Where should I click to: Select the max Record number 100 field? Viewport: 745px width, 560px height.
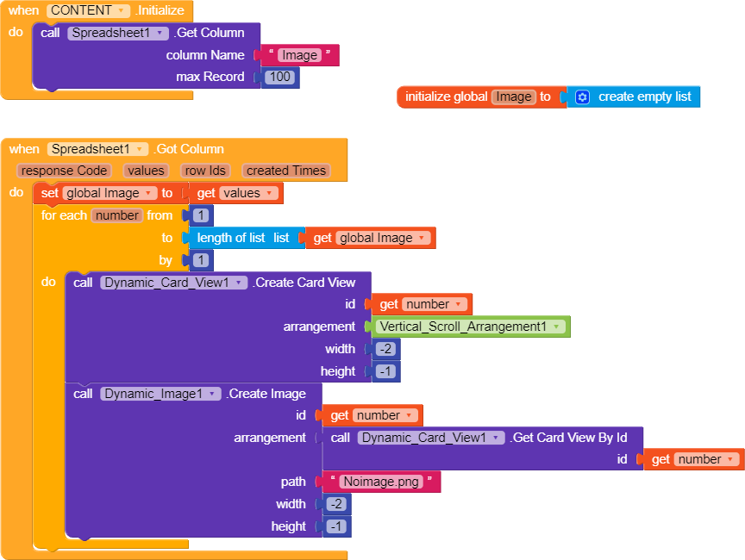pyautogui.click(x=280, y=77)
